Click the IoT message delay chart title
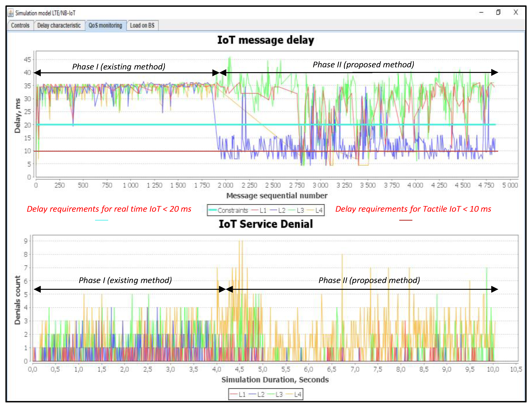The image size is (532, 408). coord(266,40)
